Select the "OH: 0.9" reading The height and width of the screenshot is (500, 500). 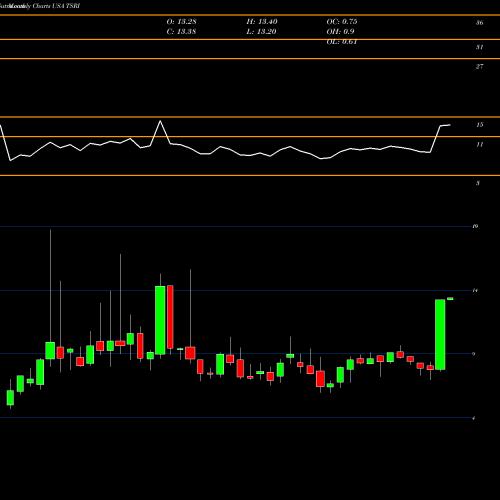point(340,32)
